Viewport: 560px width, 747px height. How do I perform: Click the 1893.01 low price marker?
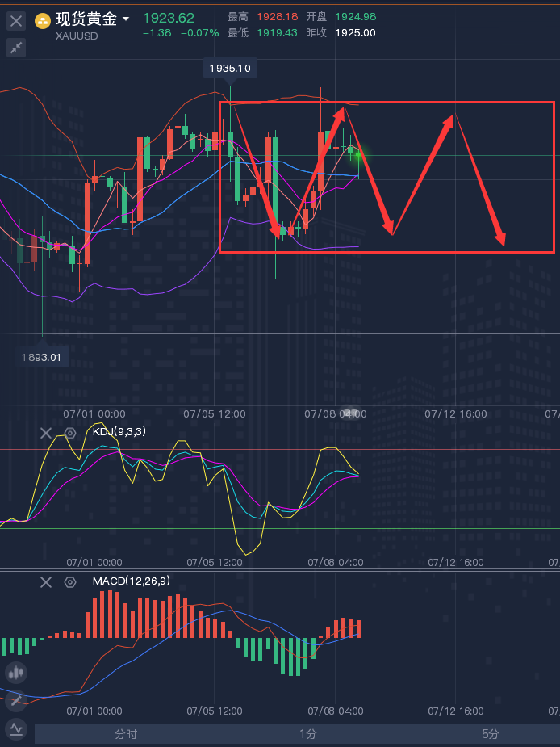tap(45, 357)
